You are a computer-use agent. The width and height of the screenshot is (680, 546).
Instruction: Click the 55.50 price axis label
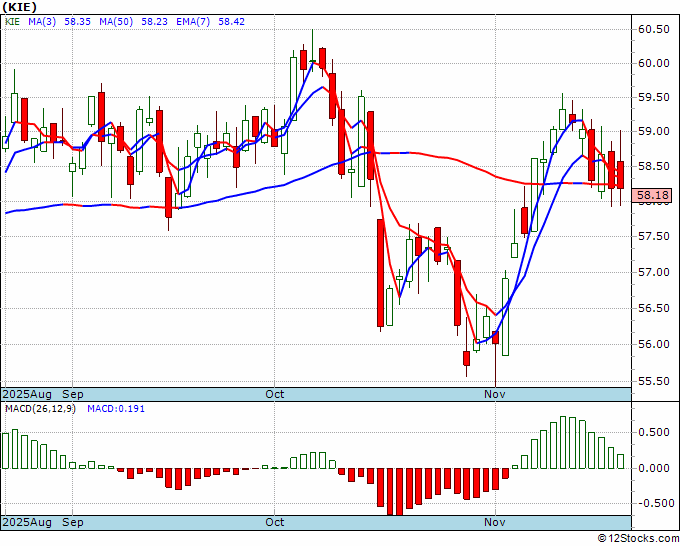click(654, 381)
